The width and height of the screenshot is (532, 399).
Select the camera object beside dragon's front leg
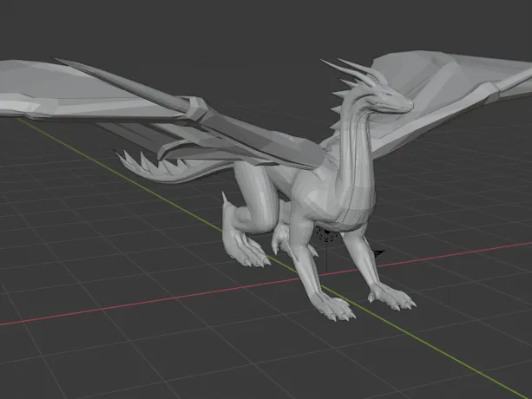[378, 253]
